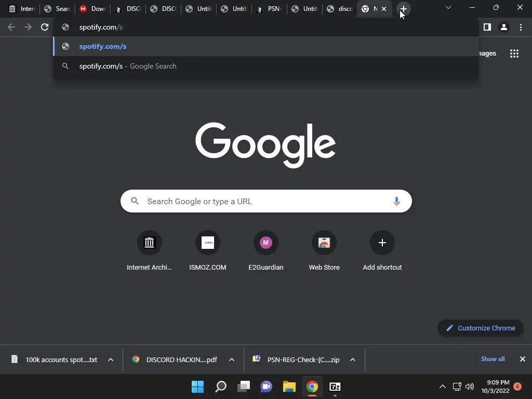532x399 pixels.
Task: Open Task View on taskbar
Action: tap(244, 387)
